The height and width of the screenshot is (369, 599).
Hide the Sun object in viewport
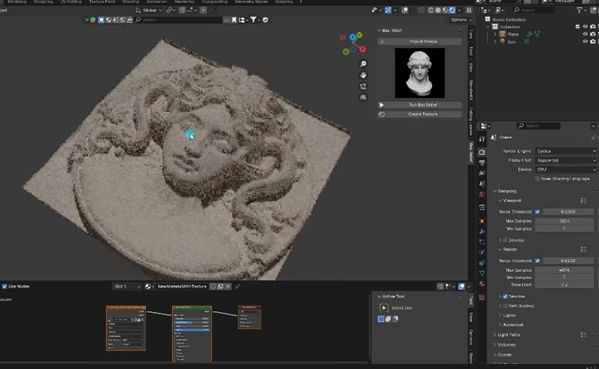[x=585, y=42]
